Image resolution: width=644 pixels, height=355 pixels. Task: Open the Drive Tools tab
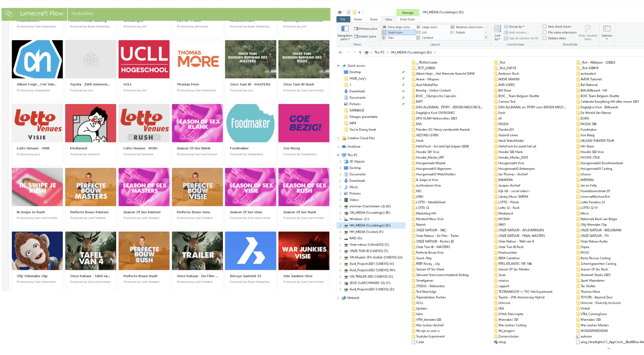coord(408,19)
